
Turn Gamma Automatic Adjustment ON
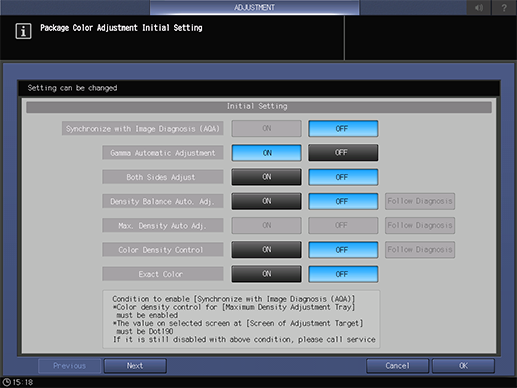(266, 153)
